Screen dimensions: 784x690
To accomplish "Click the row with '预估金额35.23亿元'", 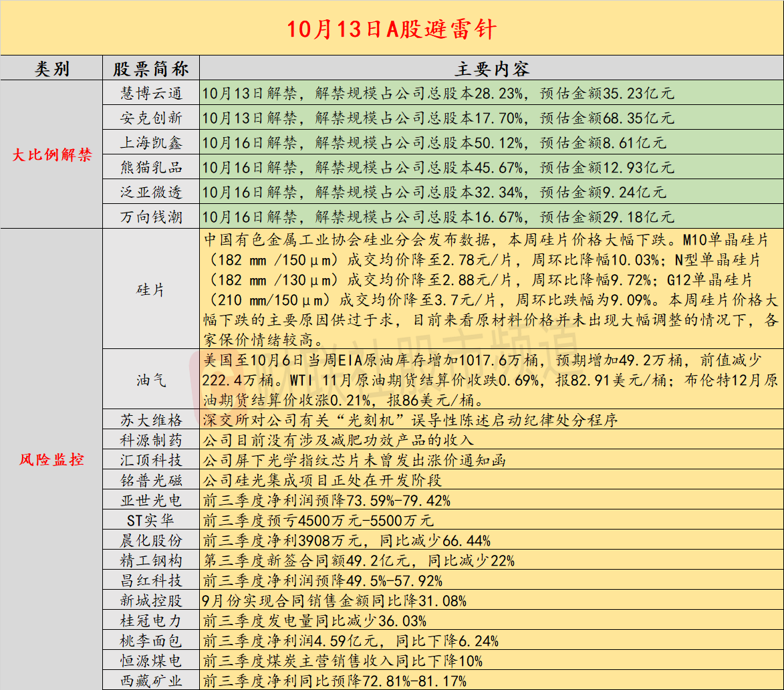I will click(x=491, y=93).
